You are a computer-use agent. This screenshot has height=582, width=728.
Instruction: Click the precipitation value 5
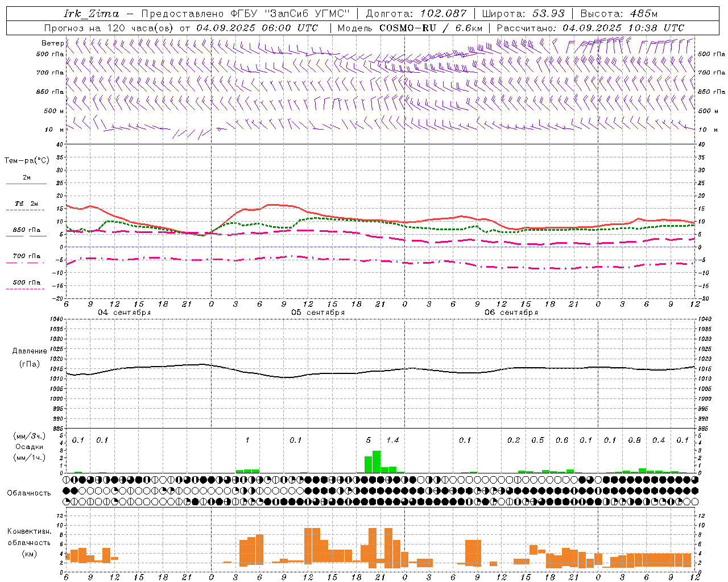click(x=369, y=440)
